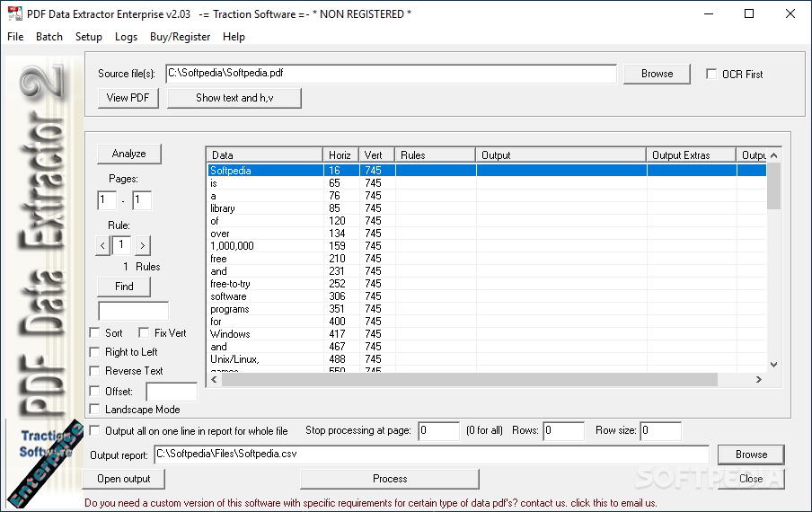812x512 pixels.
Task: Open the Buy/Register menu
Action: [x=181, y=37]
